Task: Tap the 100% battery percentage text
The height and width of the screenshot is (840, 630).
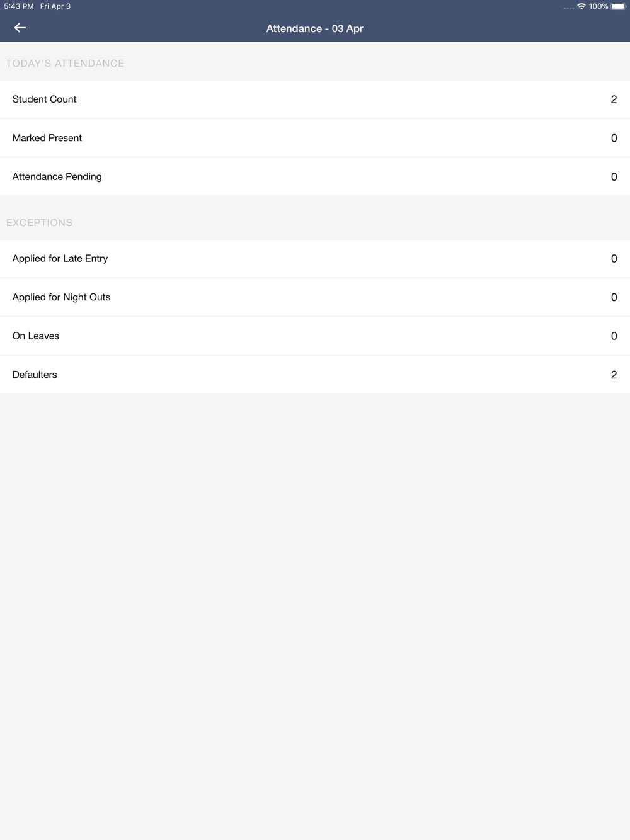Action: 598,6
